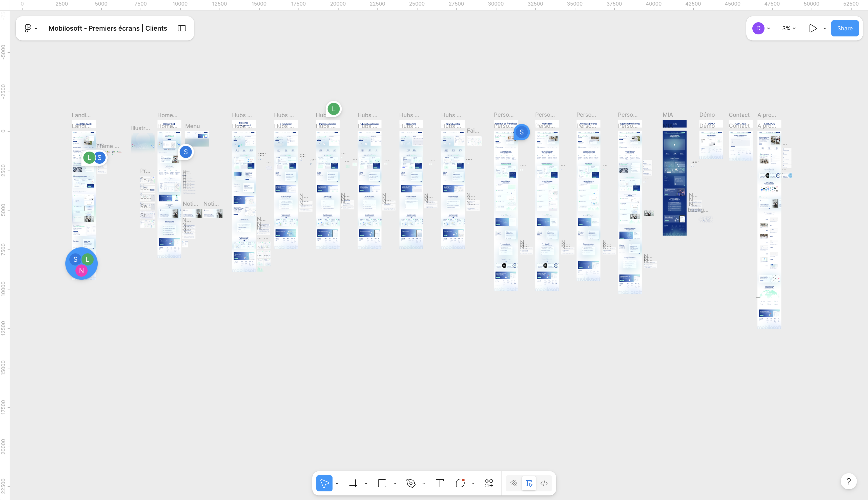The height and width of the screenshot is (500, 868).
Task: Select the Frame tool
Action: pyautogui.click(x=353, y=483)
